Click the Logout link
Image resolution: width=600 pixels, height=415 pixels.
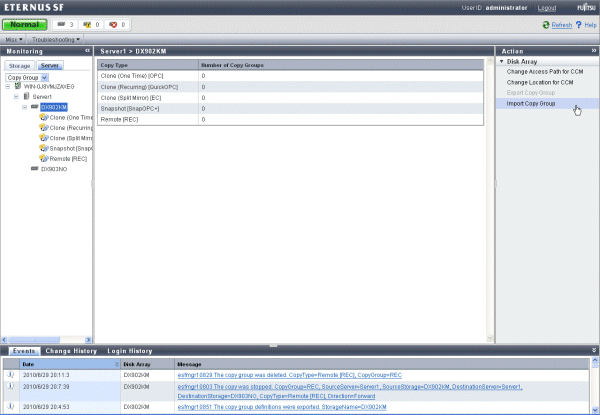click(546, 7)
